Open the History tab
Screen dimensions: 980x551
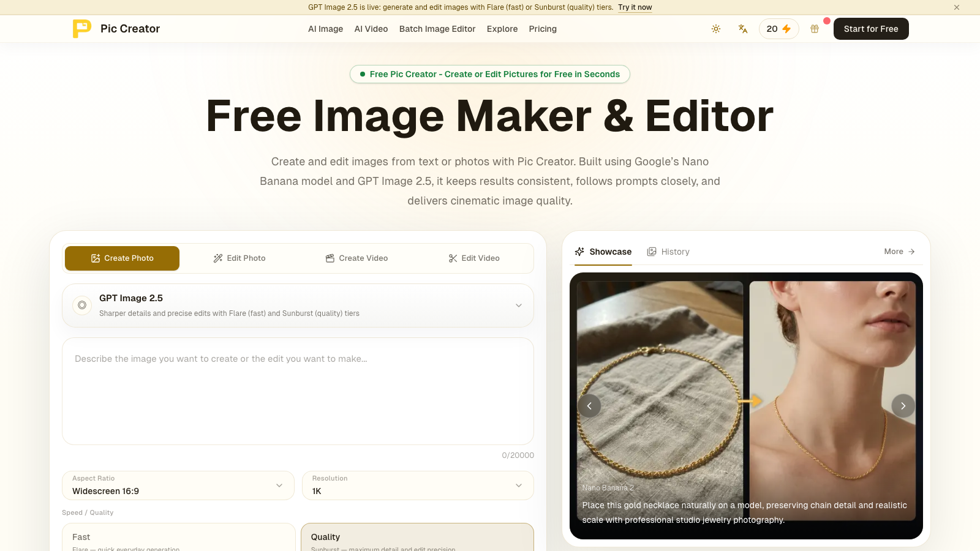[668, 252]
